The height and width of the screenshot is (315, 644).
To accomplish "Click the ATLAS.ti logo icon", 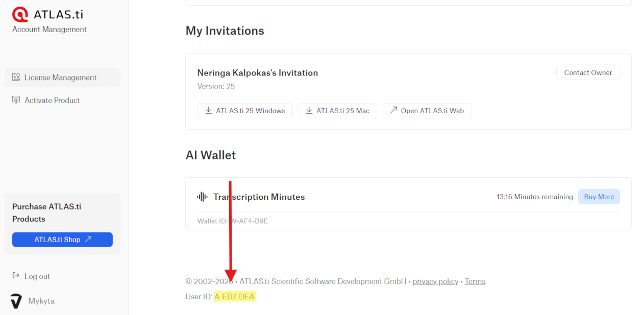I will pyautogui.click(x=20, y=14).
